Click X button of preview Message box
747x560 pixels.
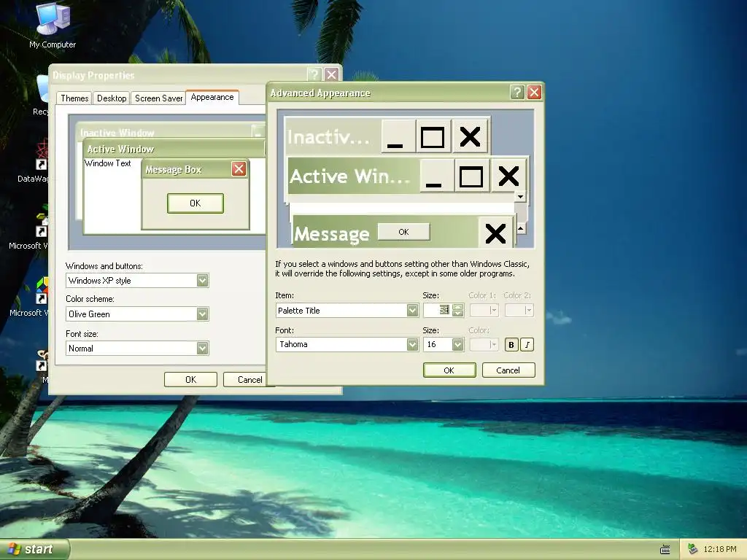click(495, 233)
